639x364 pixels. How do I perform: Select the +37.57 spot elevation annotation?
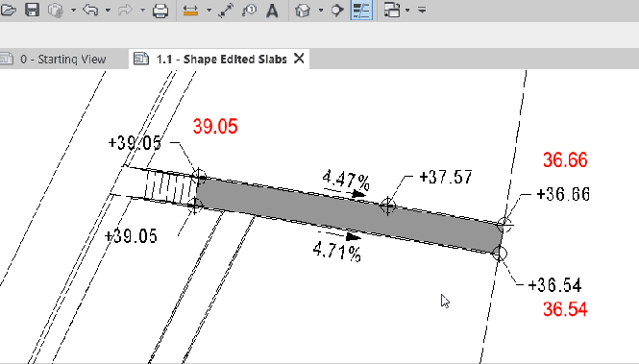446,177
